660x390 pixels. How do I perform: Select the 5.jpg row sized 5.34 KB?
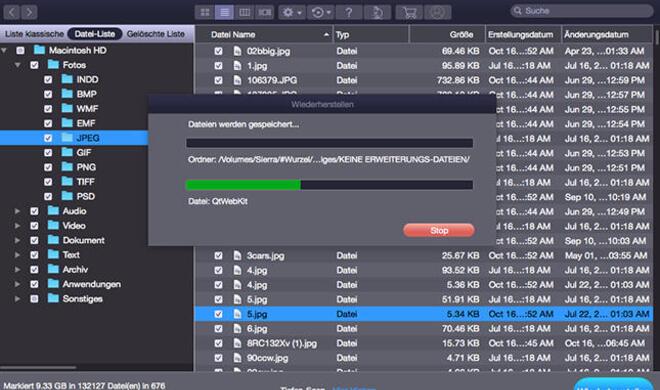click(423, 314)
